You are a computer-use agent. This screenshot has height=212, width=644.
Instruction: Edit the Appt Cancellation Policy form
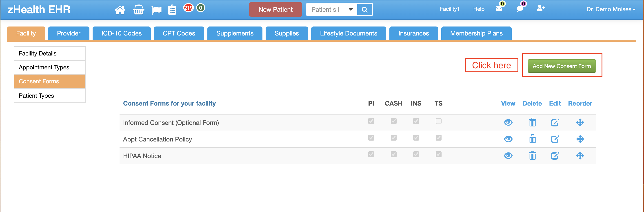pos(555,139)
